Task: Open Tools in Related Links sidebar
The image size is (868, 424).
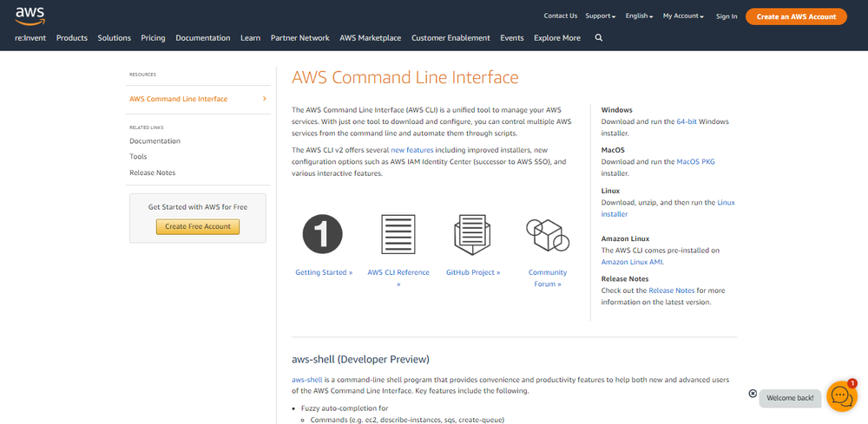Action: point(138,156)
